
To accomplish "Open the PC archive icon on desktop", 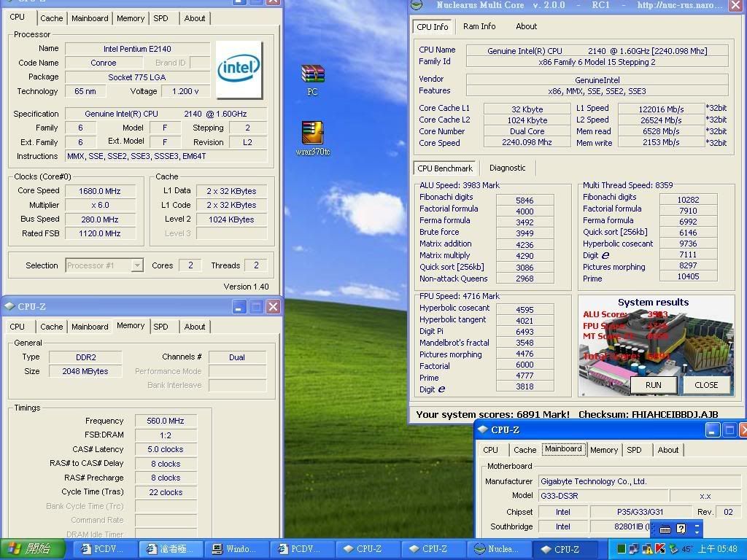I will click(312, 74).
